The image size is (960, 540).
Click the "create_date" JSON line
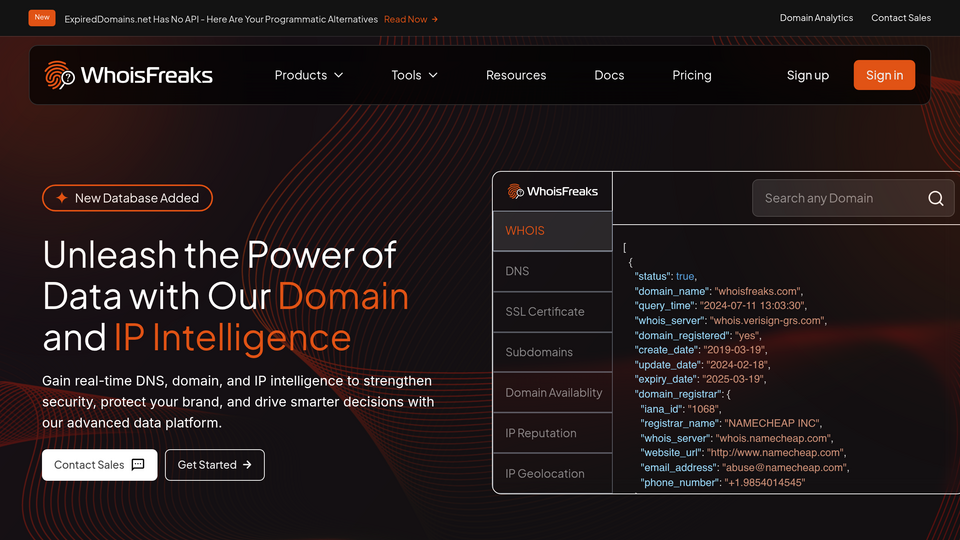[701, 350]
